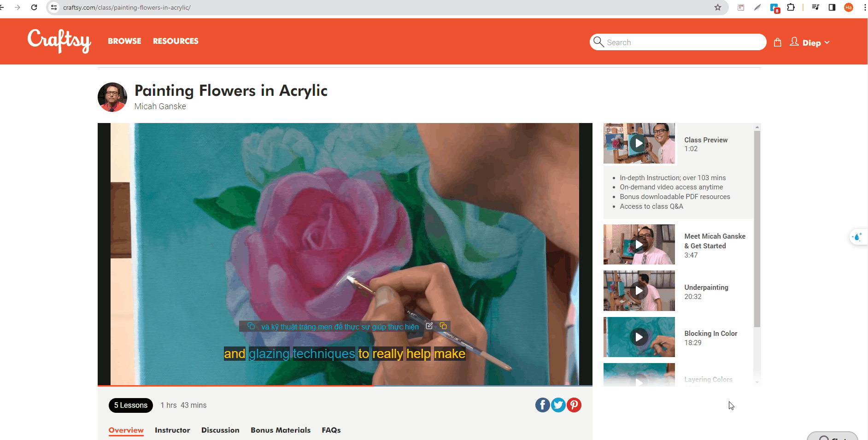
Task: Click the Craftsy logo
Action: 59,41
